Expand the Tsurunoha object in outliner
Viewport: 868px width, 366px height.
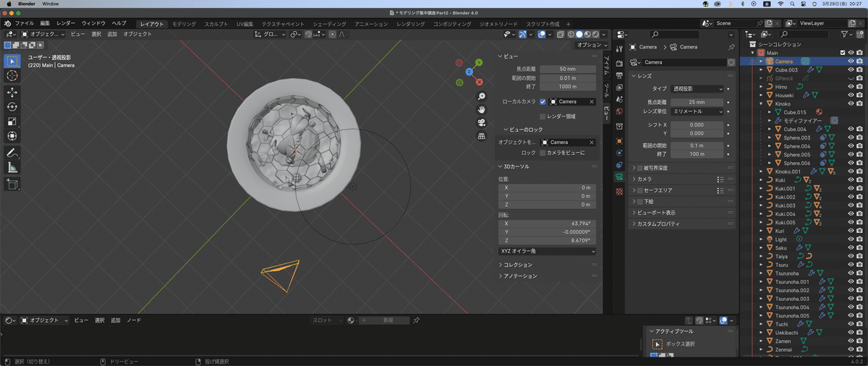click(761, 273)
